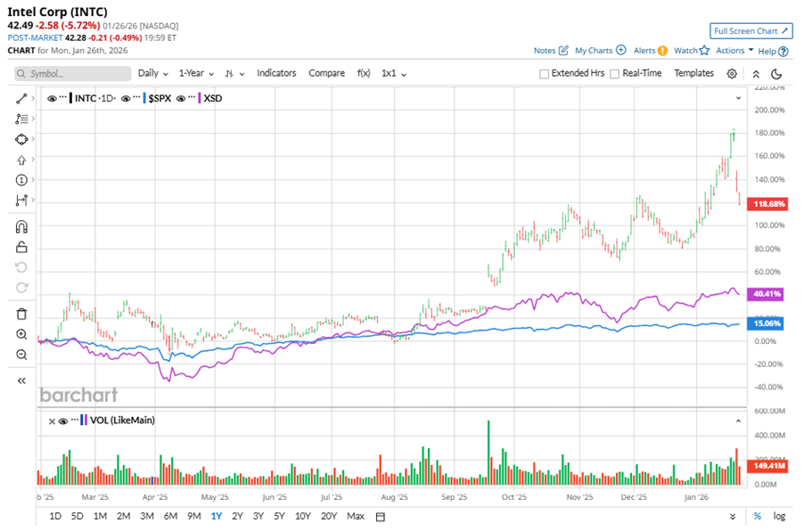Open the Actions dropdown
804x532 pixels.
[x=734, y=50]
